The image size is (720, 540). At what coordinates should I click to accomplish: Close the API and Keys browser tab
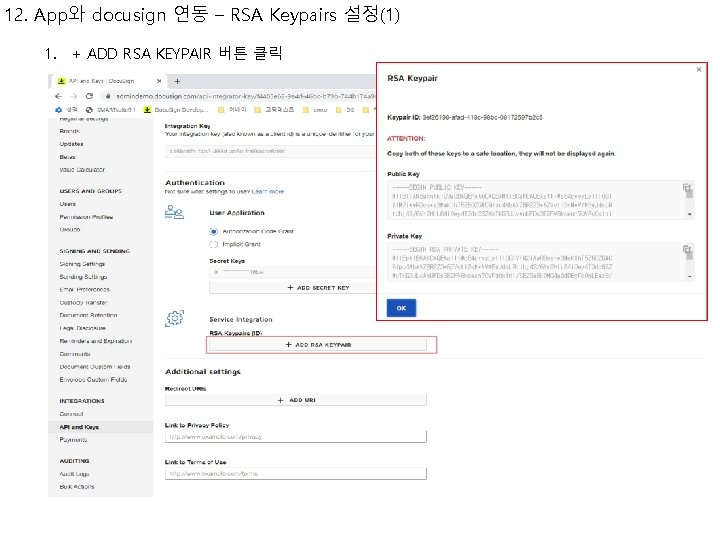(159, 81)
